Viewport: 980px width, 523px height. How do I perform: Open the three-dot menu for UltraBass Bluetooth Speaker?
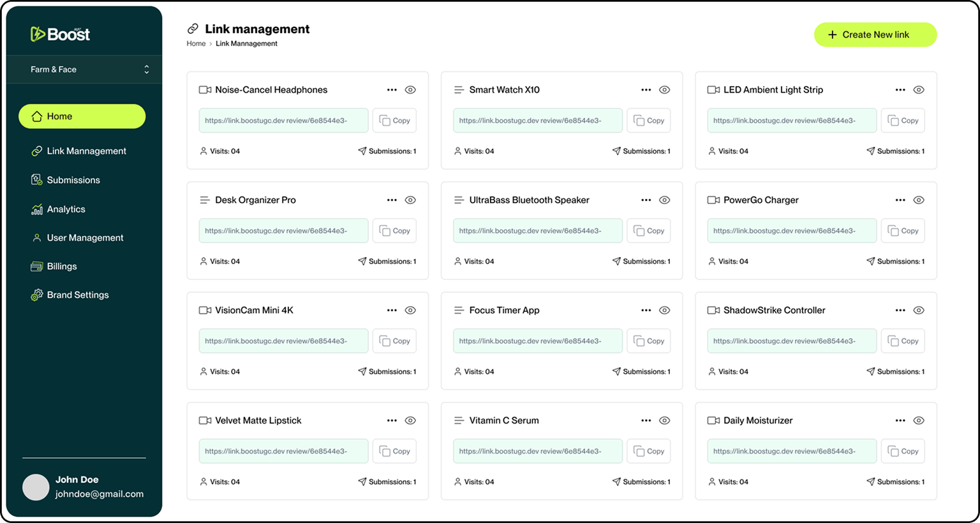pos(646,200)
